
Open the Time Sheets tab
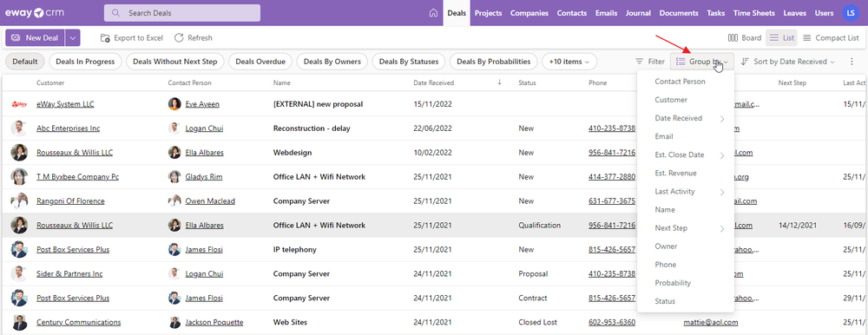pyautogui.click(x=753, y=13)
